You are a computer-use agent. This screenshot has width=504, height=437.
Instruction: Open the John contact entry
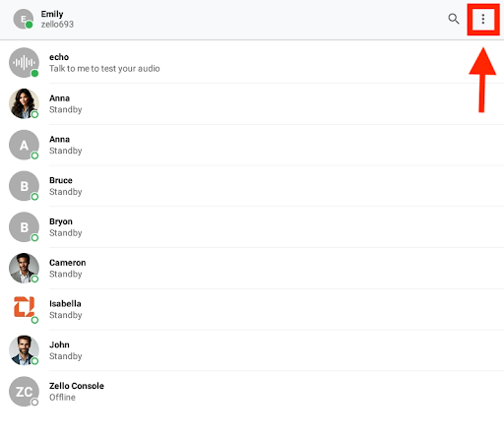click(252, 350)
